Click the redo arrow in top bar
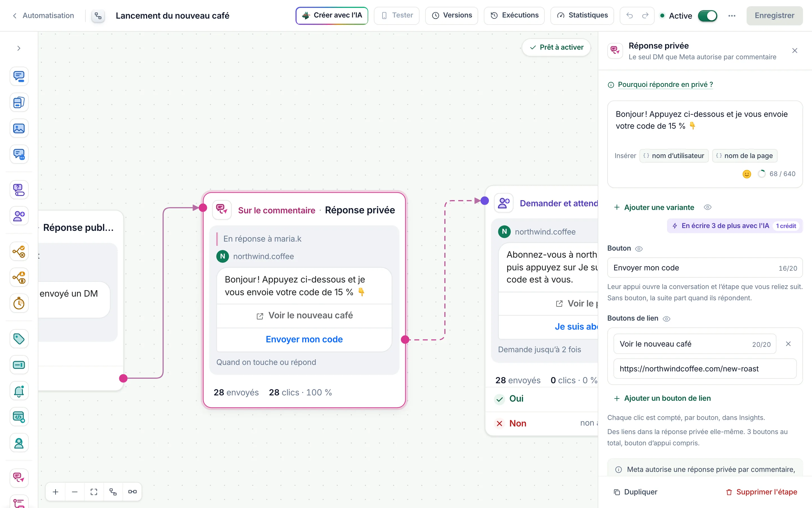 pyautogui.click(x=645, y=16)
